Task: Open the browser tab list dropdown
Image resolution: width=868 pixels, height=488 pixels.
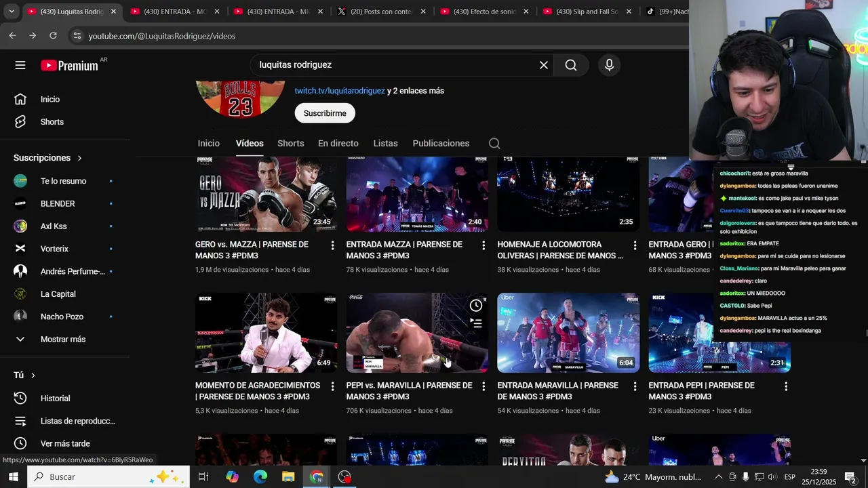Action: coord(11,12)
